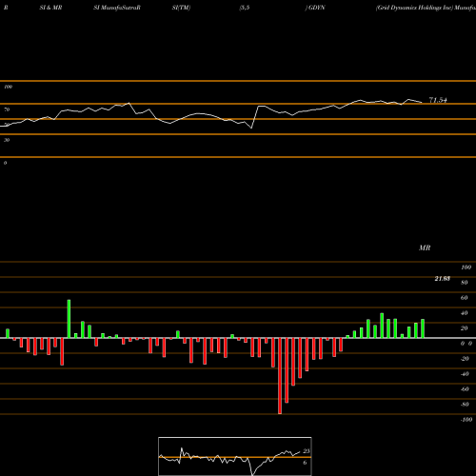
Task: Click the '(5,5' parameter text in the header
Action: pyautogui.click(x=245, y=8)
